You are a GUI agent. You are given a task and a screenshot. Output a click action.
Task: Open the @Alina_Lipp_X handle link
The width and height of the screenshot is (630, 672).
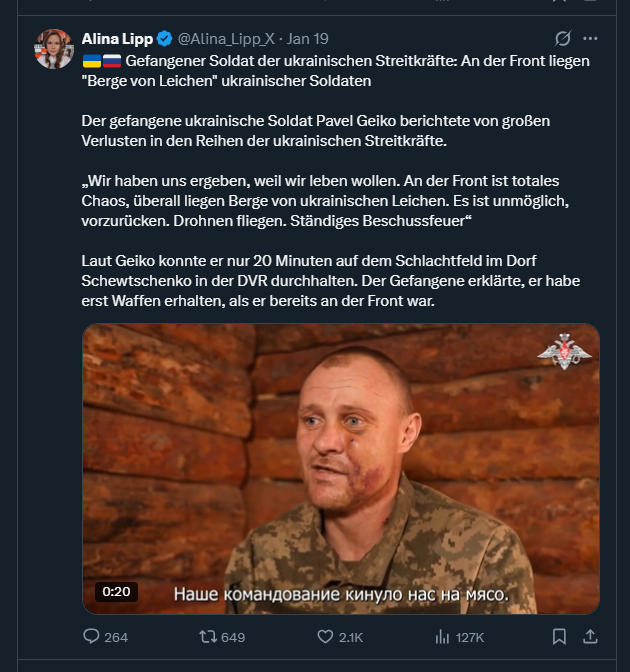coord(227,39)
